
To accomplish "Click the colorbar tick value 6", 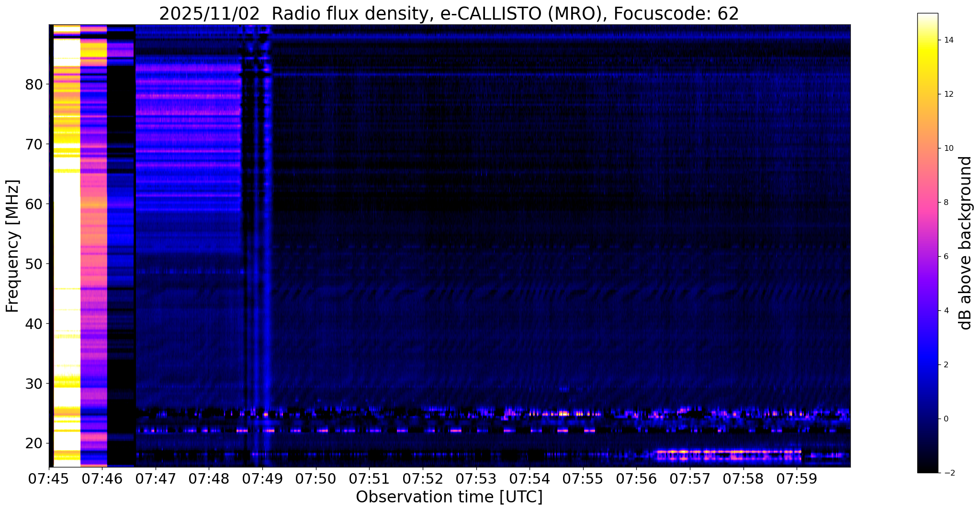I will pos(947,257).
